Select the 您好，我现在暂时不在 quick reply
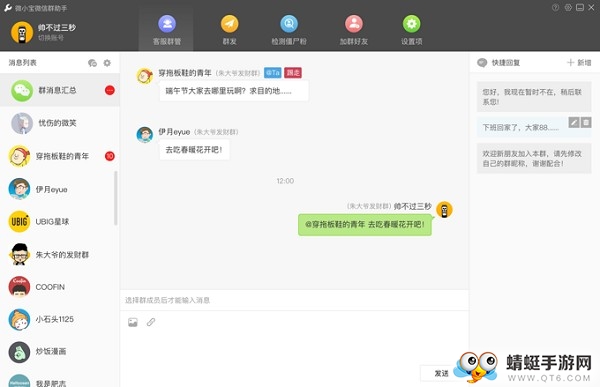The height and width of the screenshot is (387, 600). [534, 97]
